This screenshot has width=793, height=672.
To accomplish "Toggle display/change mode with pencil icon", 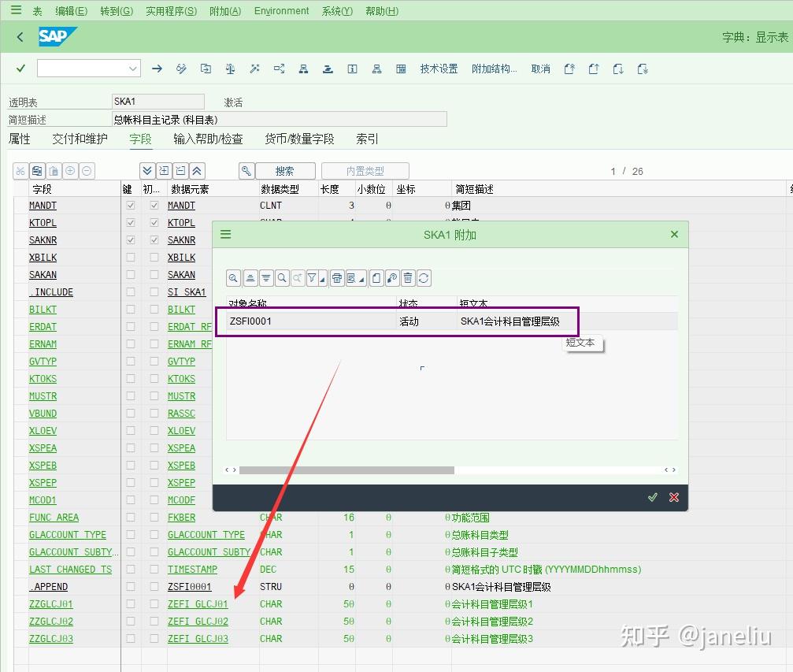I will click(x=181, y=69).
